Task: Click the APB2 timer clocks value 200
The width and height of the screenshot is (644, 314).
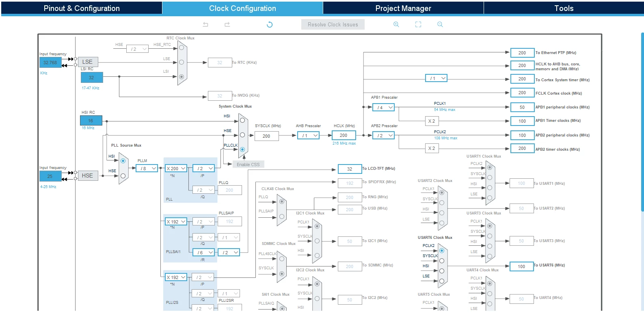Action: [522, 148]
